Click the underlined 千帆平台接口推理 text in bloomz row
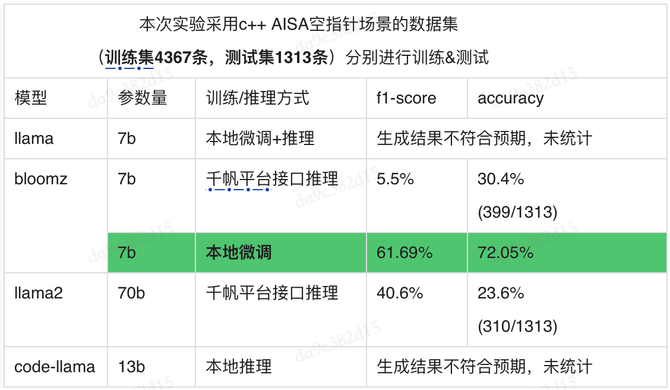This screenshot has width=670, height=390. click(x=272, y=179)
